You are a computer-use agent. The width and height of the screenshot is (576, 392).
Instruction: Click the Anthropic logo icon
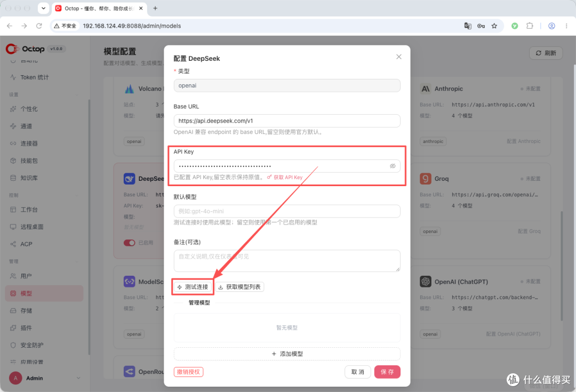tap(426, 89)
